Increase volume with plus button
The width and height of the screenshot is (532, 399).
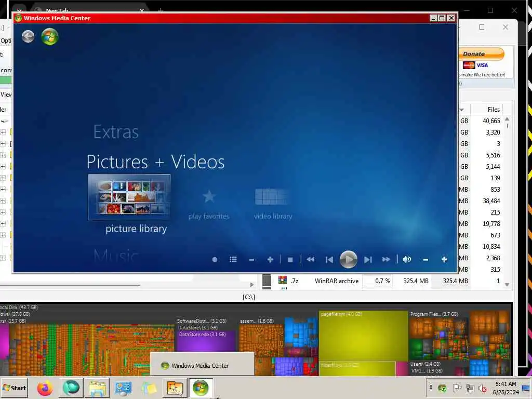click(x=444, y=260)
